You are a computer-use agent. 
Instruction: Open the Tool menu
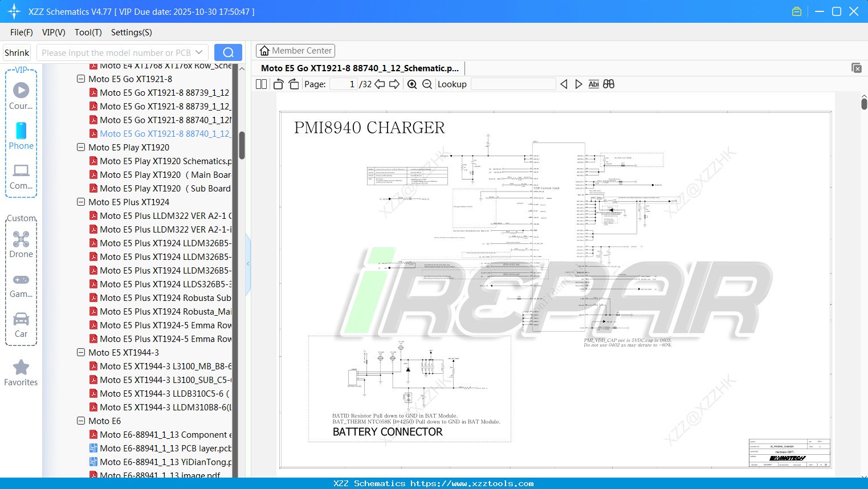pos(88,32)
